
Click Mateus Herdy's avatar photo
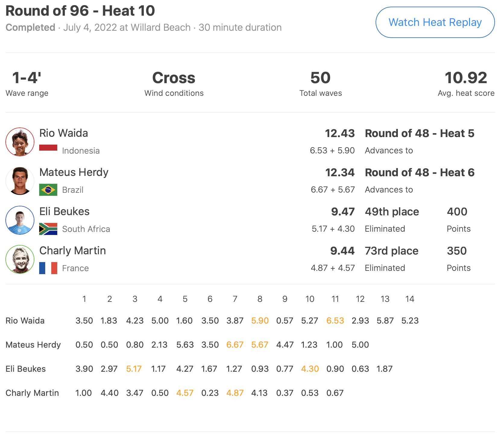coord(20,181)
